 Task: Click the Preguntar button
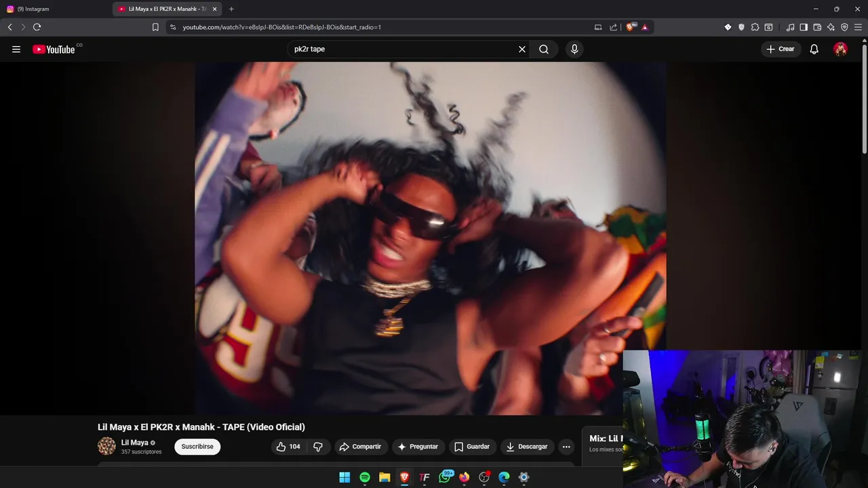pyautogui.click(x=418, y=447)
